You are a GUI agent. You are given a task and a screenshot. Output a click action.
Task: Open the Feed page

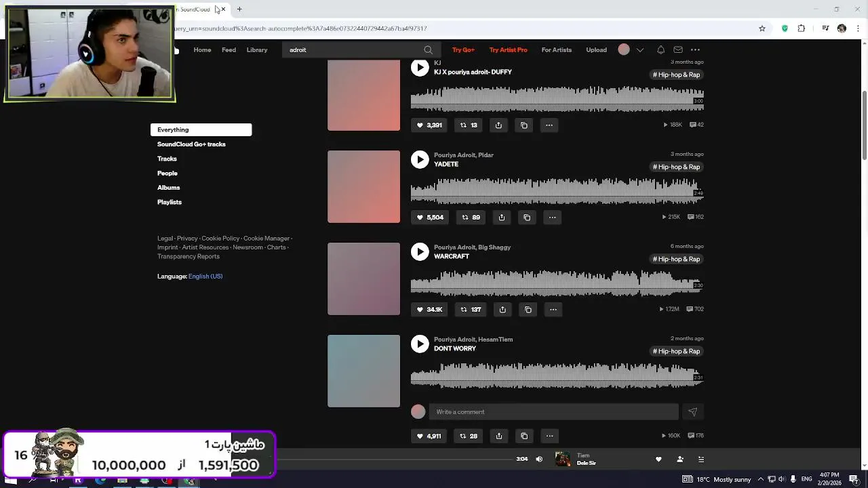(229, 49)
